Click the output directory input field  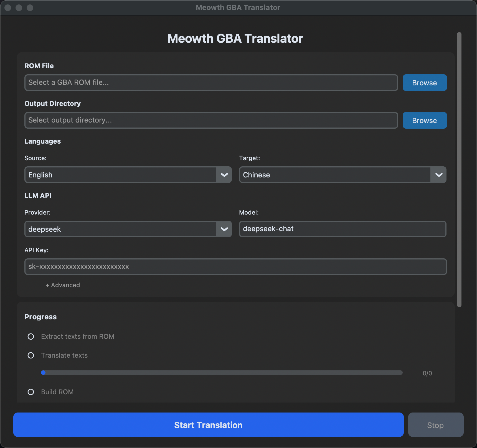211,120
